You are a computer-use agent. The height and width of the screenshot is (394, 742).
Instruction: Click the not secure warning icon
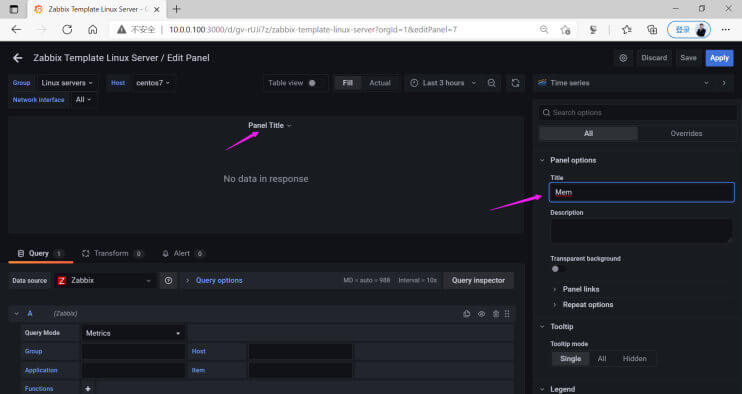click(122, 29)
